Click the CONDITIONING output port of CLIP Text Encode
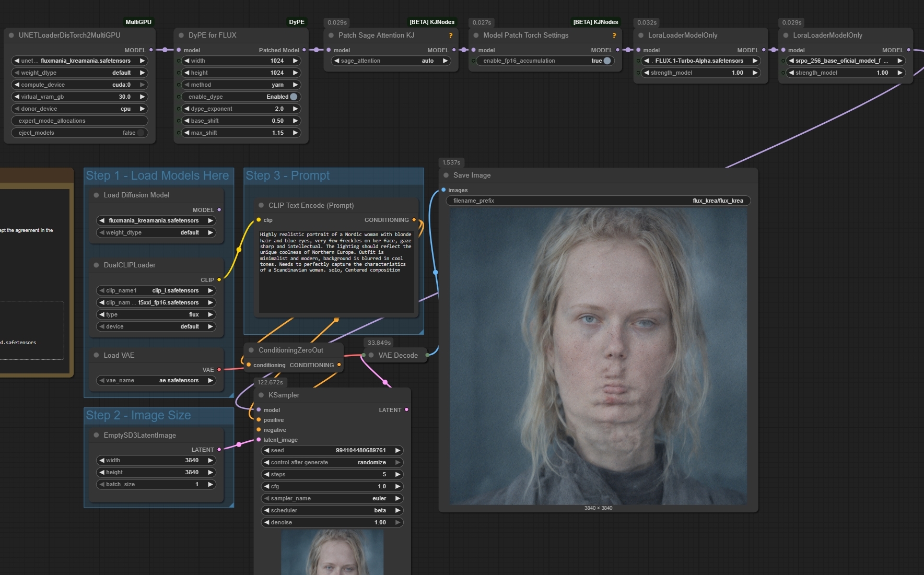Screen dimensions: 924x575 coord(414,220)
